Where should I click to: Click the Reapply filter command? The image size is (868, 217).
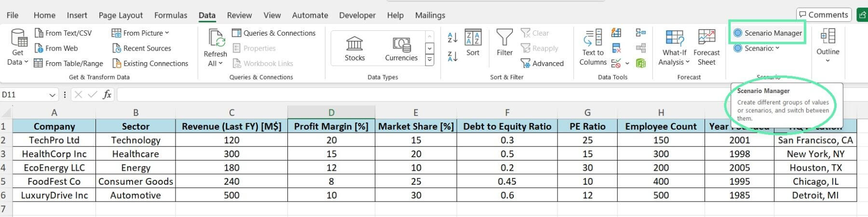pos(539,48)
